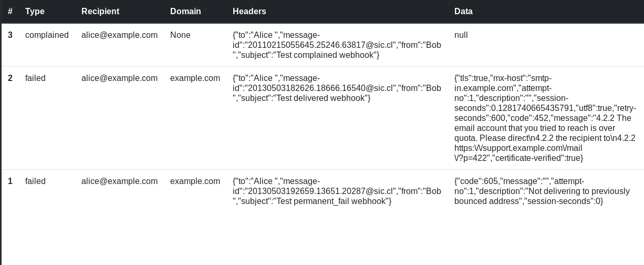This screenshot has height=265, width=644.
Task: Select row number 3
Action: click(x=11, y=35)
